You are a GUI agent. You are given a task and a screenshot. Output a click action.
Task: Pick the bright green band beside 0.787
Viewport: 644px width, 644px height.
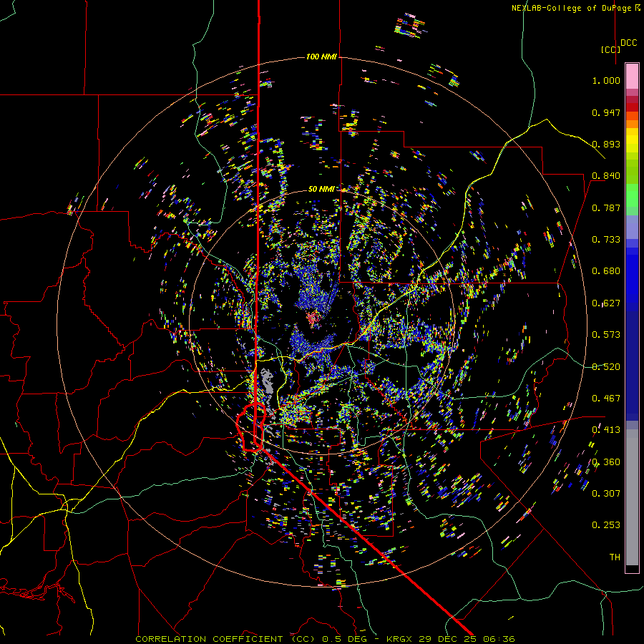(x=632, y=195)
